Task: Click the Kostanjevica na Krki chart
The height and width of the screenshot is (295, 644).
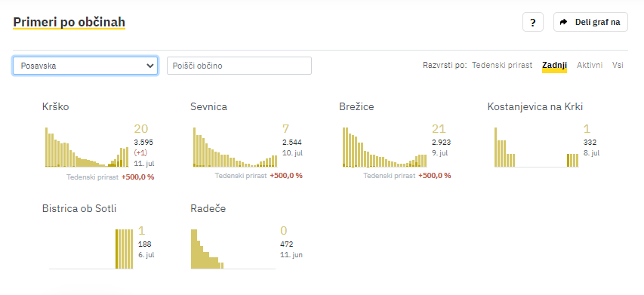Action: pos(536,147)
